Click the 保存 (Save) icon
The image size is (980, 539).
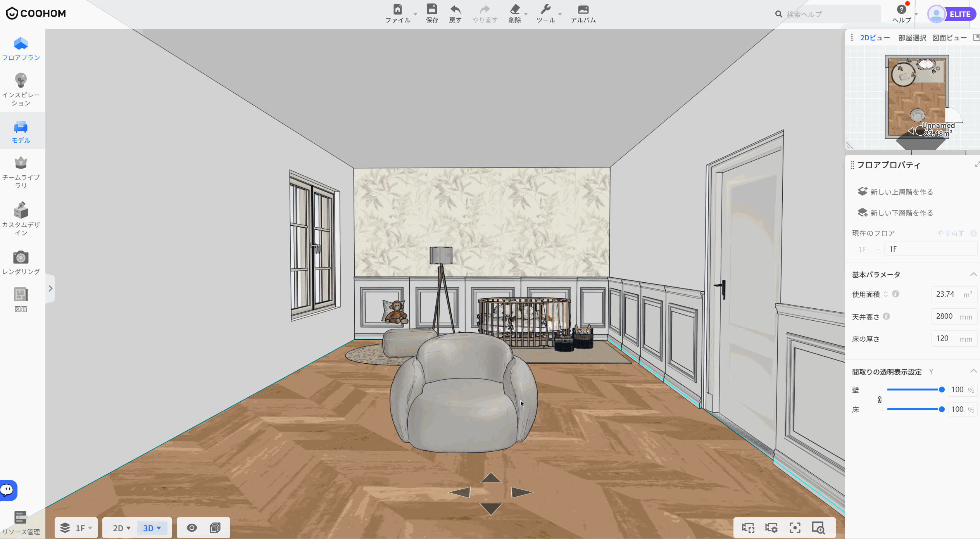click(432, 9)
